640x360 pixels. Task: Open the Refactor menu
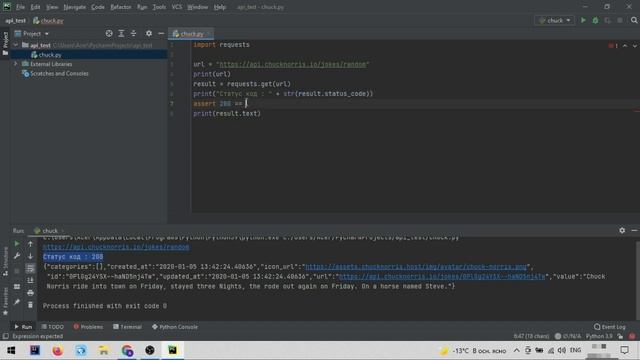(x=121, y=7)
